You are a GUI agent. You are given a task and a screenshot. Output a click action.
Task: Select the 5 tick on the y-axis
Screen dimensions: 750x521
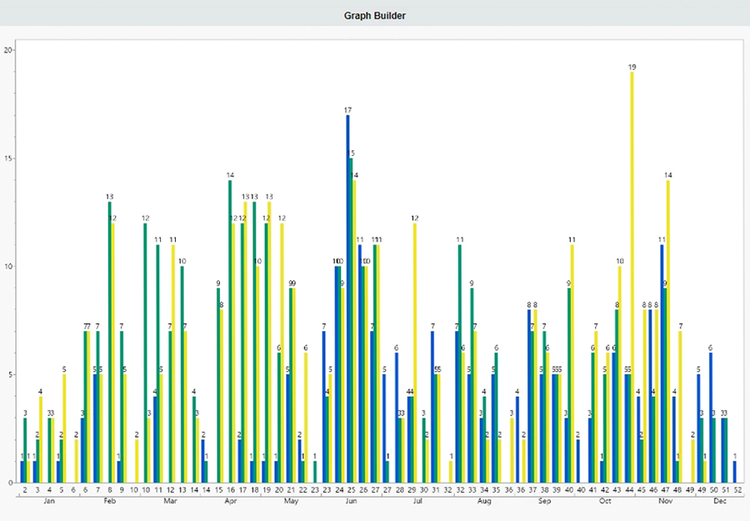pyautogui.click(x=10, y=375)
